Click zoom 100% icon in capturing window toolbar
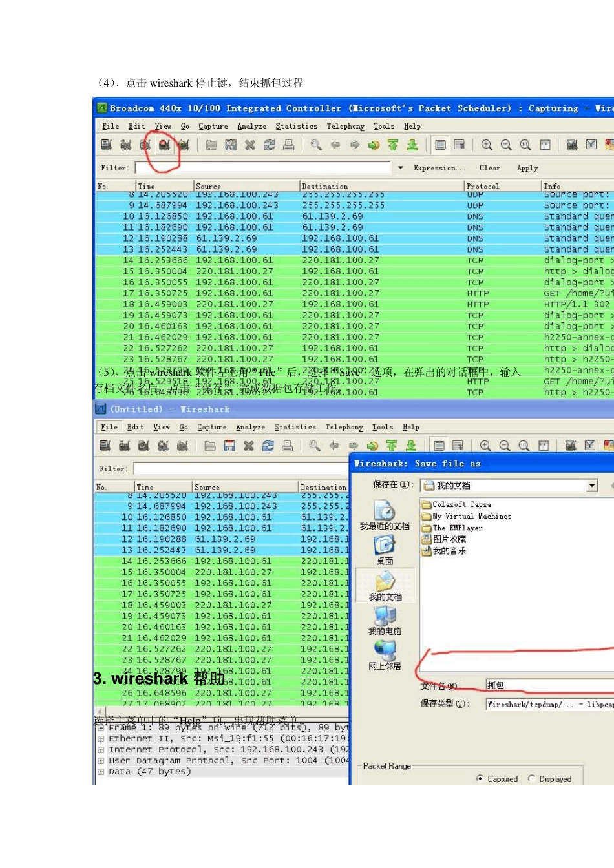614x868 pixels. coord(525,145)
